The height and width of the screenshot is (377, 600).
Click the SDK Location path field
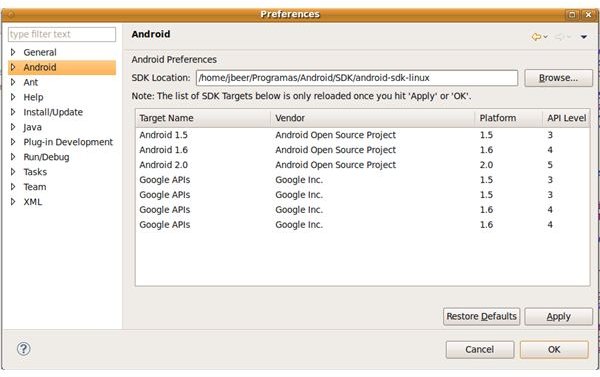click(357, 78)
